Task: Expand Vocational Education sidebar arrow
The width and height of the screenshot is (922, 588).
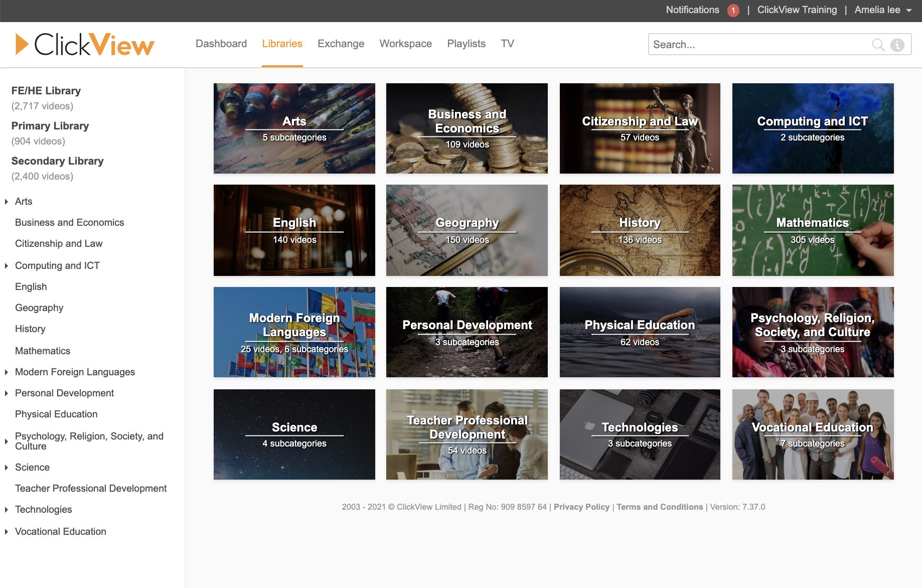Action: pos(7,532)
